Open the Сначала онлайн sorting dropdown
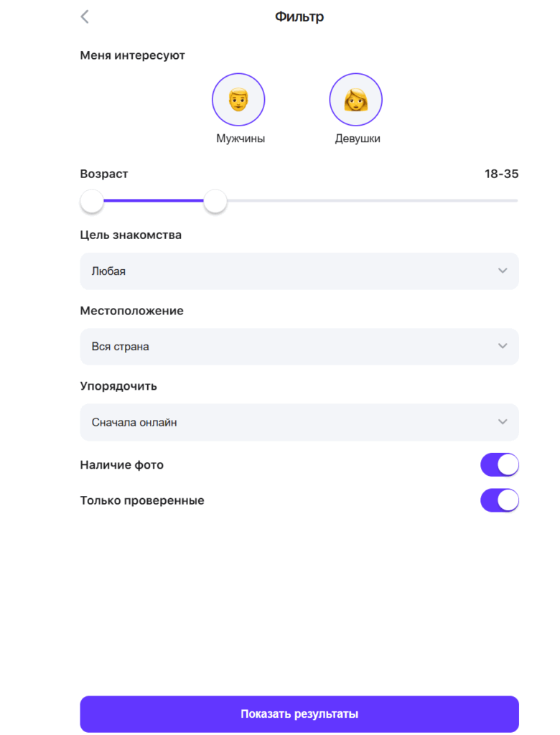This screenshot has height=735, width=560. 299,422
